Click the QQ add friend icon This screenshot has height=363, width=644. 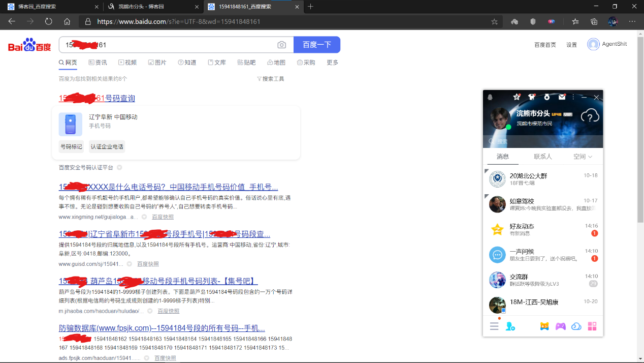click(x=510, y=326)
